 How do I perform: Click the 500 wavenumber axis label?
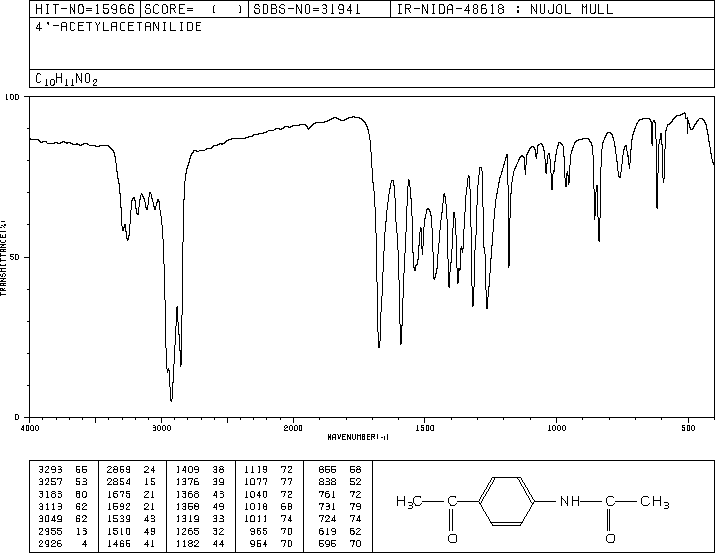(688, 428)
